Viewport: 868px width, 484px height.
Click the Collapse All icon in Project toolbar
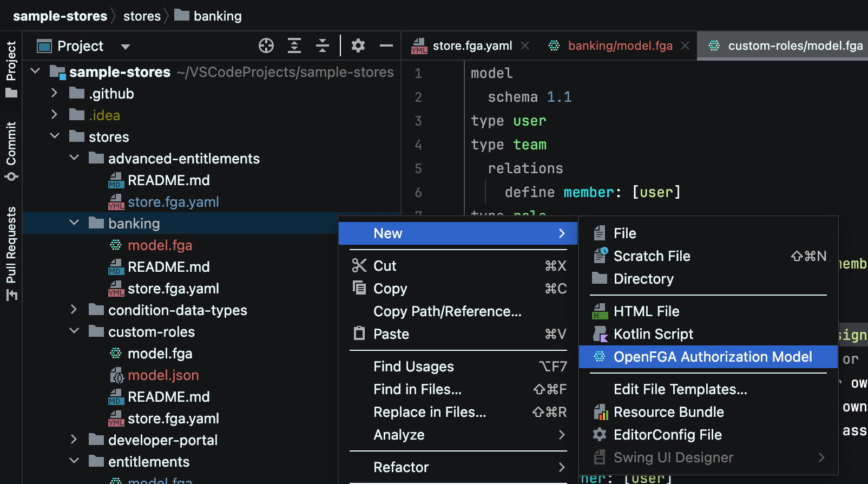click(323, 45)
